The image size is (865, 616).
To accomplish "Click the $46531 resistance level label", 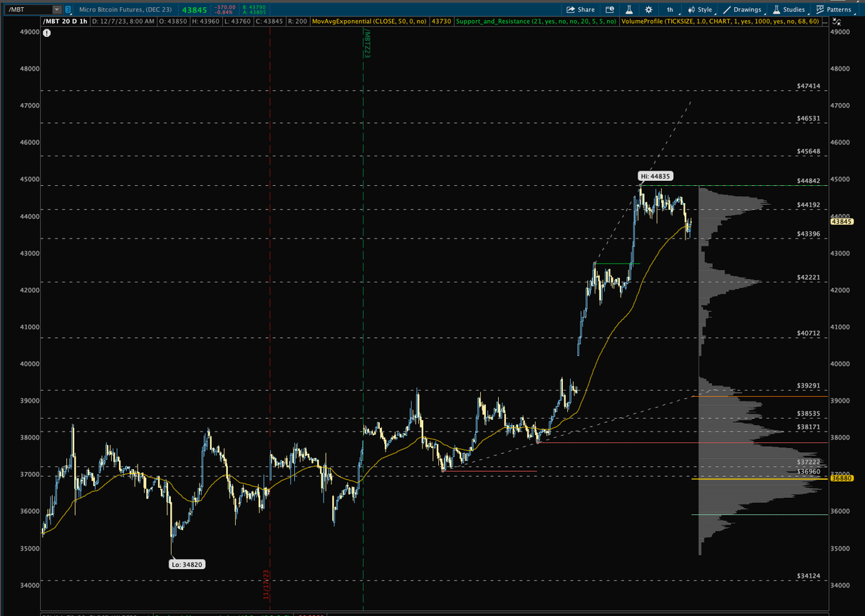I will coord(809,117).
